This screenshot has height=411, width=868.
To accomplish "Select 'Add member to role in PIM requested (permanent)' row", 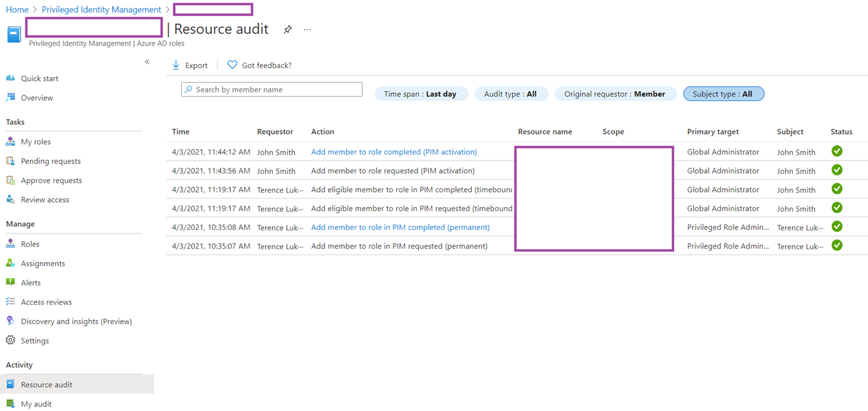I will (517, 246).
